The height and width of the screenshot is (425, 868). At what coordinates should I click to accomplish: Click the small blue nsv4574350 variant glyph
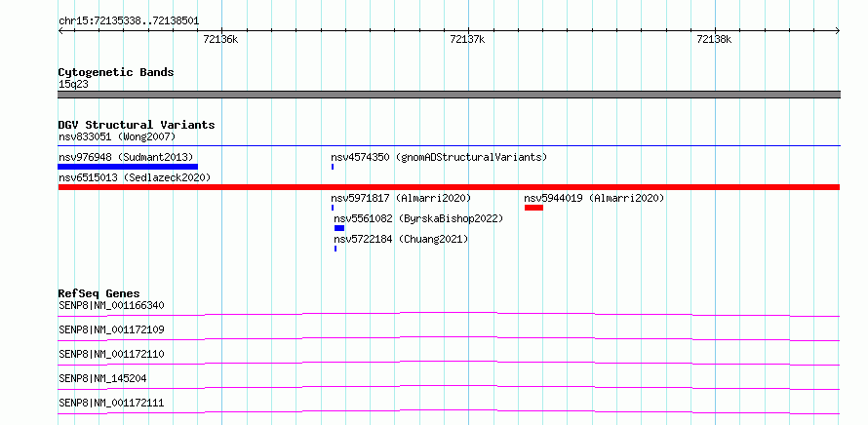[x=333, y=167]
